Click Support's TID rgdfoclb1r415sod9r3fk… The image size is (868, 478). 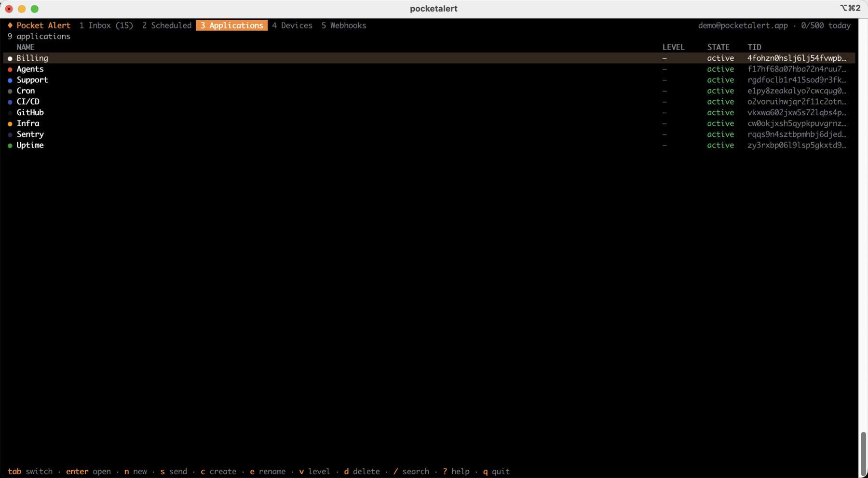(x=797, y=80)
